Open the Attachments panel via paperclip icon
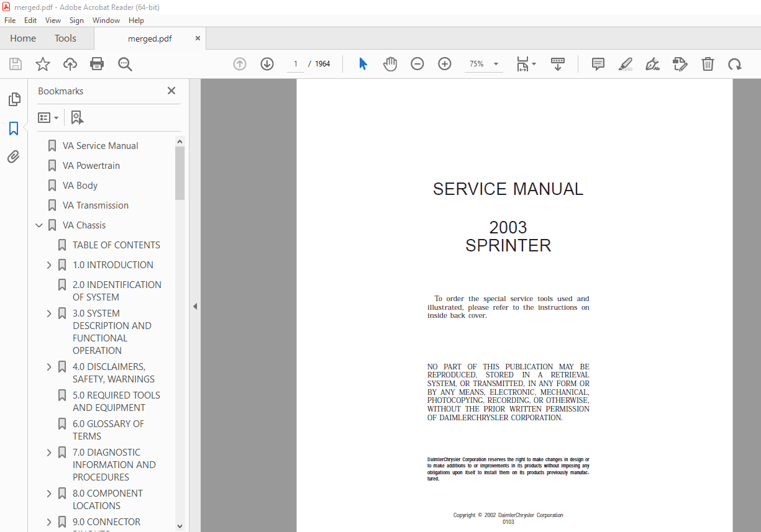This screenshot has height=532, width=761. [x=14, y=156]
